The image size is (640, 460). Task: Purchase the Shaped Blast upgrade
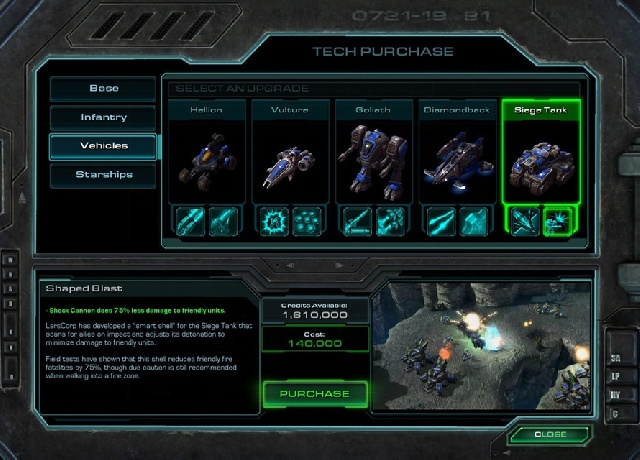(x=315, y=394)
